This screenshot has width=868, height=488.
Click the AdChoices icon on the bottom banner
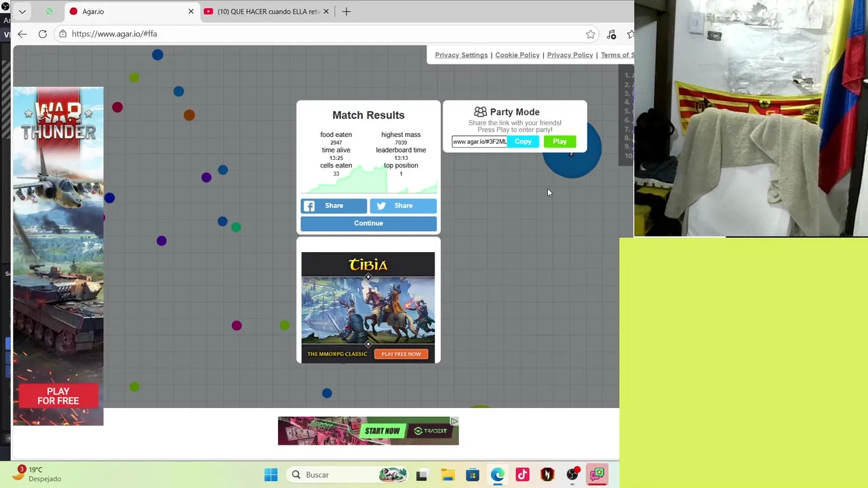[454, 422]
